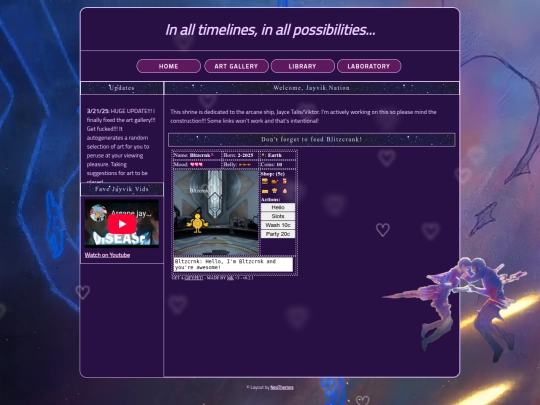The height and width of the screenshot is (405, 540).
Task: Open the NeoThemes layout credit link
Action: tap(282, 387)
